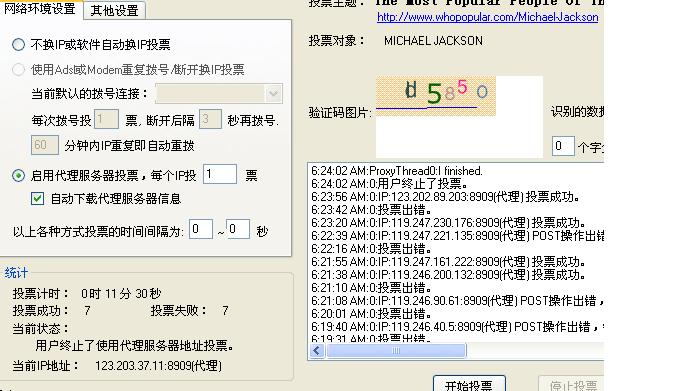Select log entry for IP 119.247.161.222:8909
683x391 pixels.
tap(448, 262)
